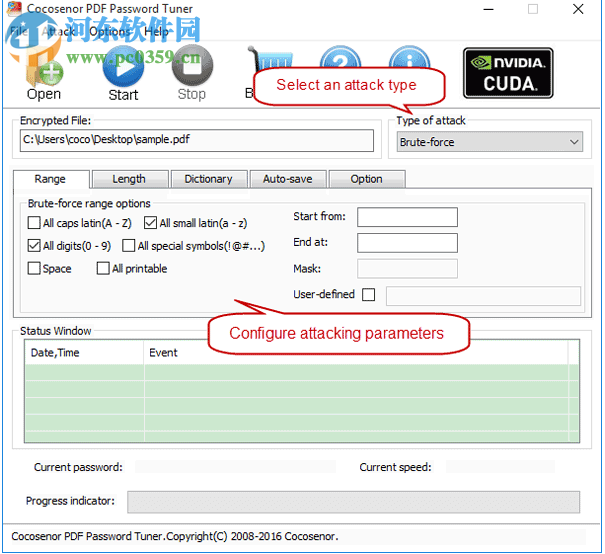Click the shopping cart Buy icon
Screen dimensions: 605x554
(x=270, y=58)
